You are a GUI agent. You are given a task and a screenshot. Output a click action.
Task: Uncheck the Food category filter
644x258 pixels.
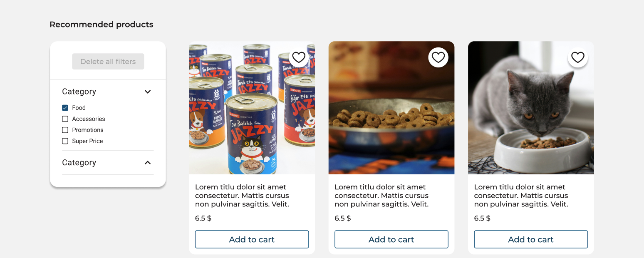tap(65, 108)
